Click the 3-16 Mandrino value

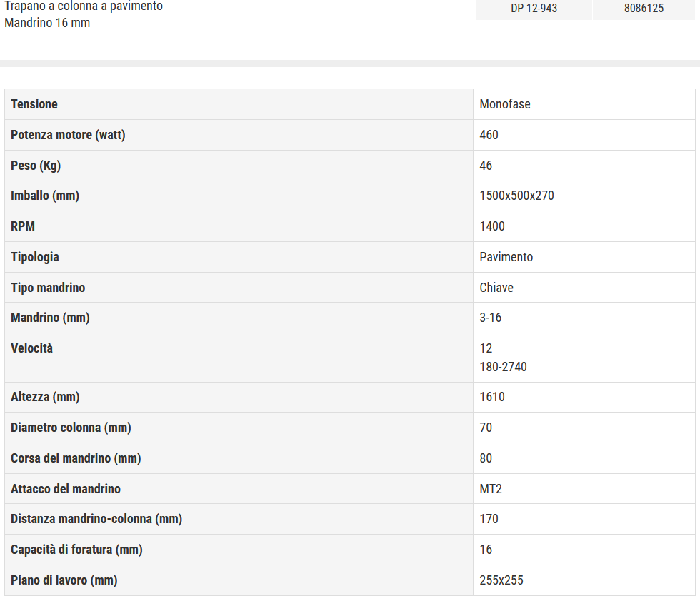click(x=490, y=318)
